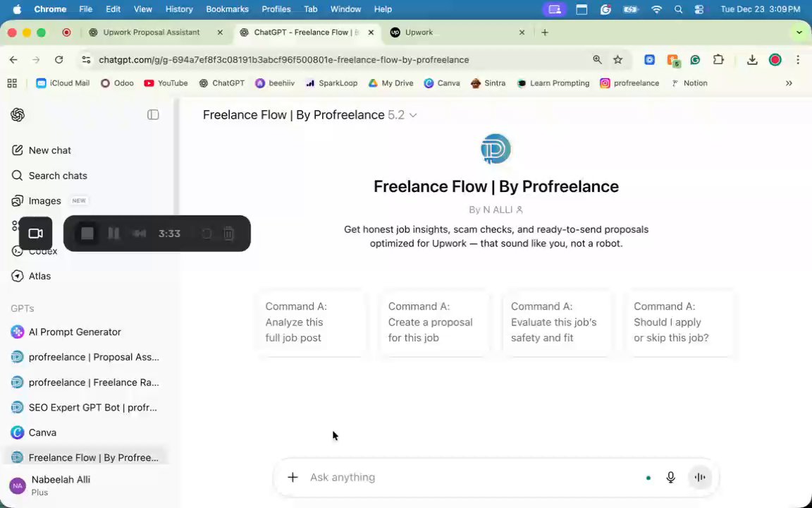The height and width of the screenshot is (508, 812).
Task: Open the beehiiv bookmark
Action: 275,83
